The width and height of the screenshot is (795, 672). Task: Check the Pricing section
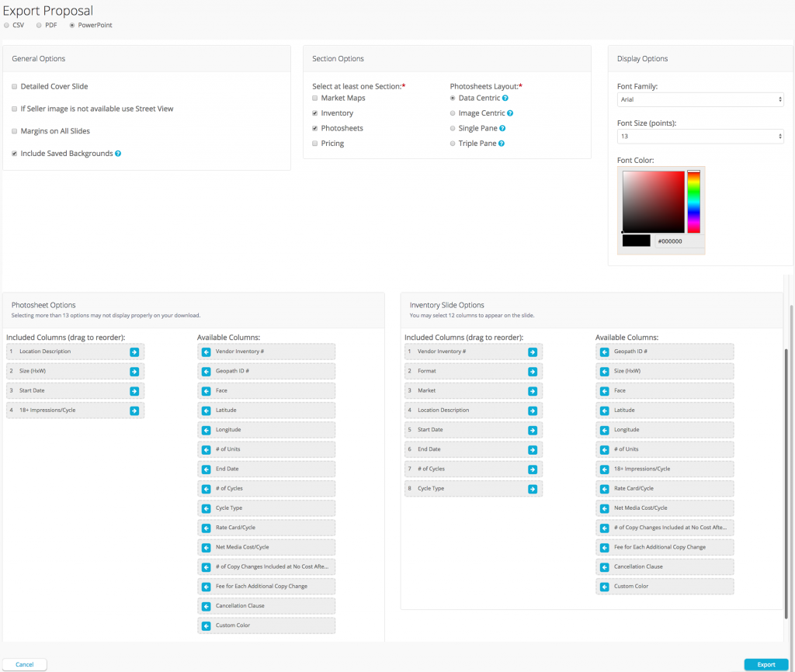tap(315, 144)
